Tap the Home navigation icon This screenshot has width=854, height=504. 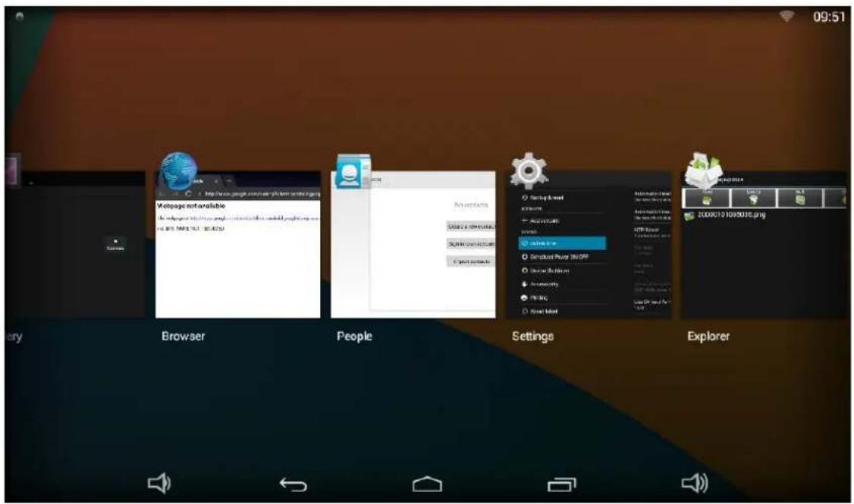coord(428,484)
